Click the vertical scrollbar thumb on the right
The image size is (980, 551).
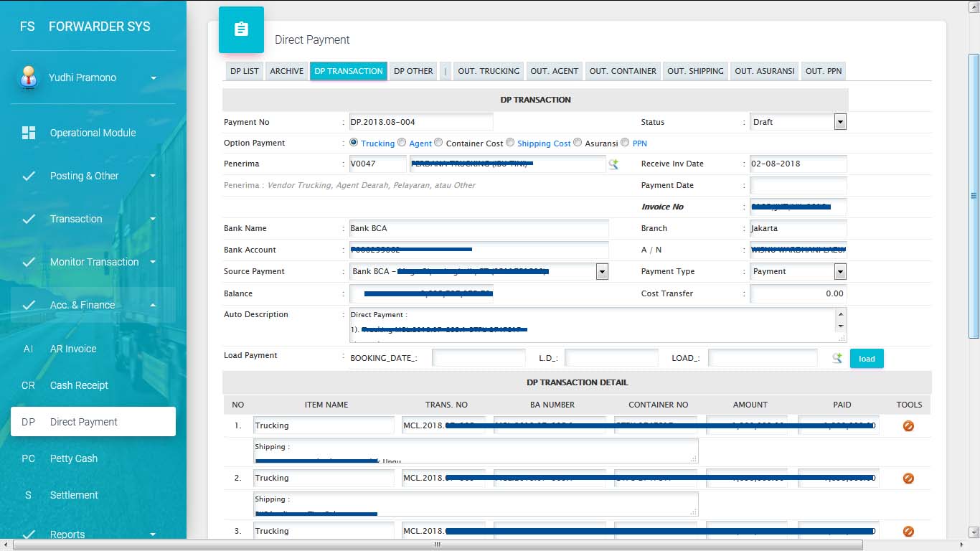click(974, 194)
